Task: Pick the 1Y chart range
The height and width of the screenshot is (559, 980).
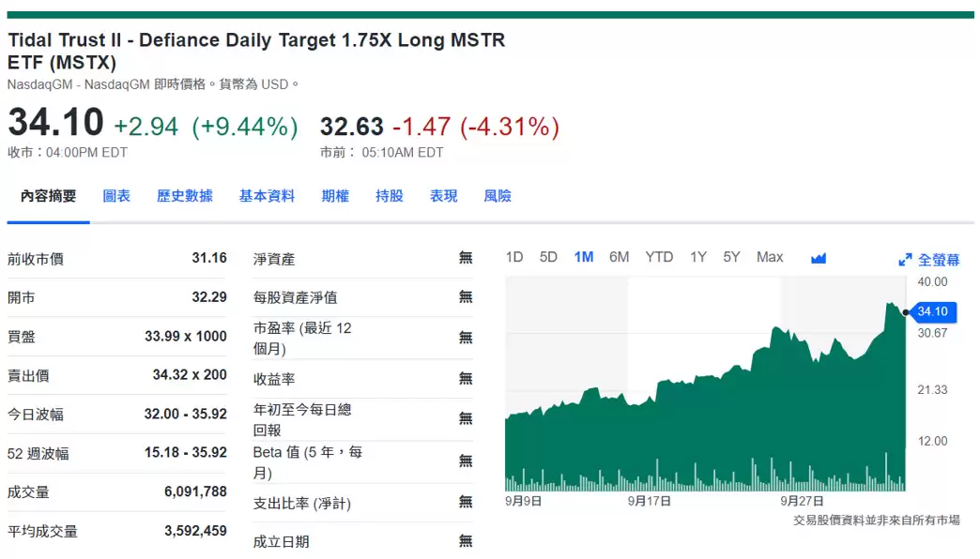Action: coord(698,257)
